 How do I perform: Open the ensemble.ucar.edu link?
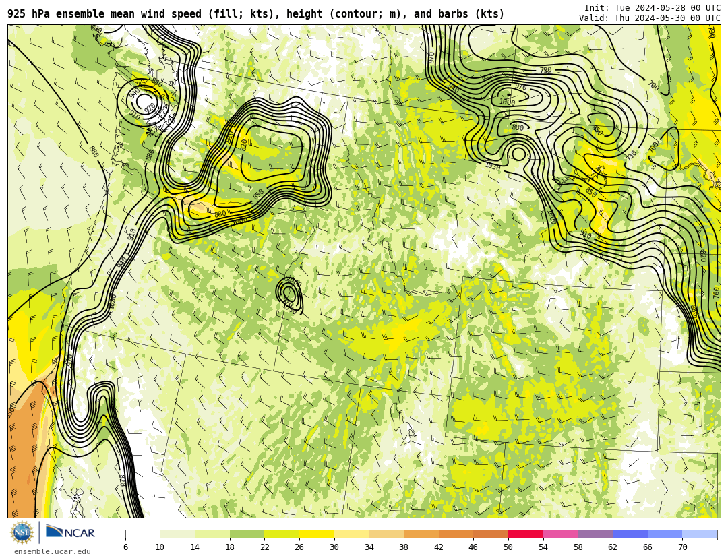[x=52, y=552]
